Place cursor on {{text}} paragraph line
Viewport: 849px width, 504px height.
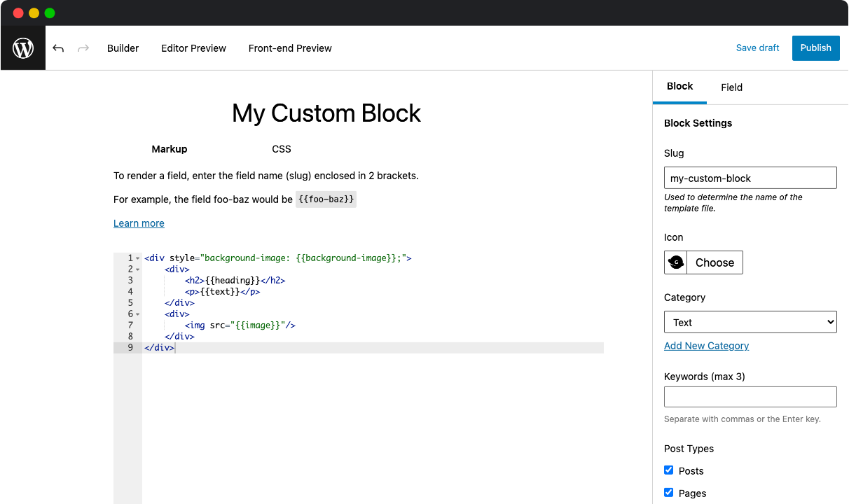pos(223,291)
